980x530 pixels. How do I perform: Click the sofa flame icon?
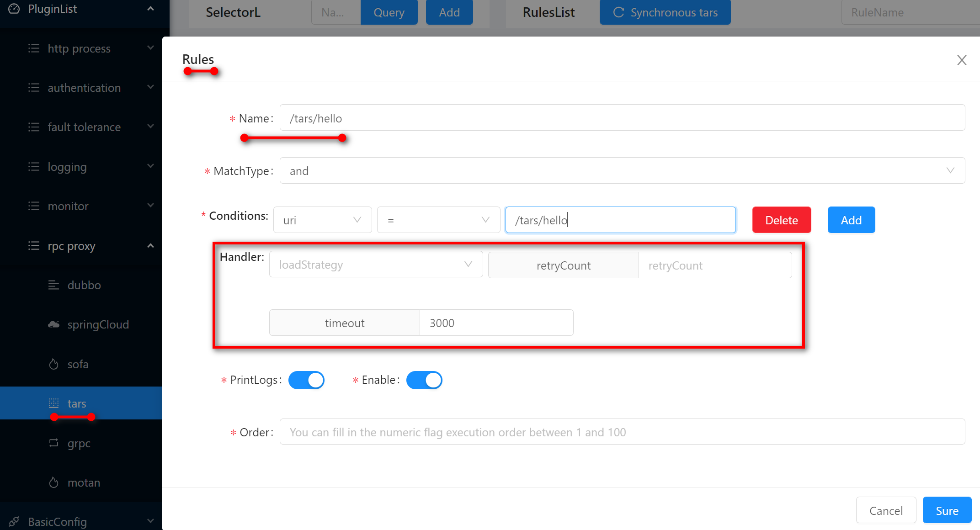click(x=53, y=364)
